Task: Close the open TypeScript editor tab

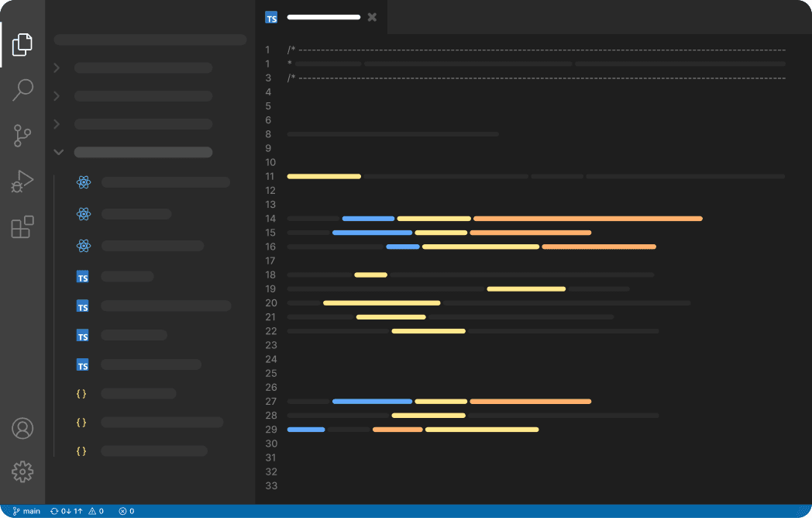Action: pos(372,17)
